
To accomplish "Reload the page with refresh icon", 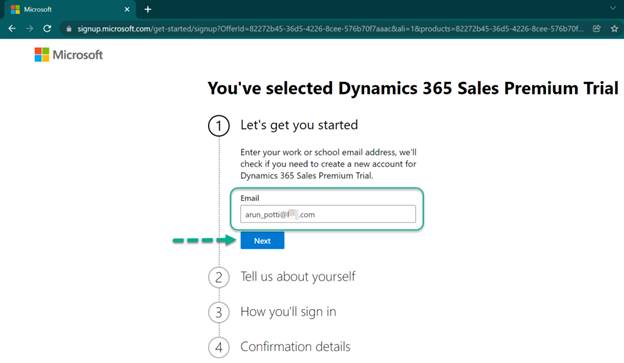I will (x=47, y=29).
